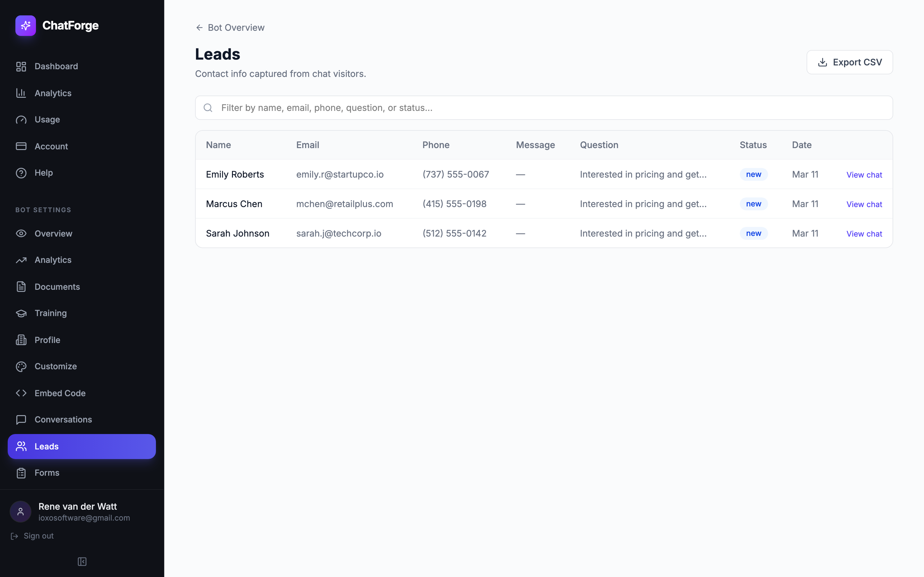Click the search magnifier in the filter bar
Screen dimensions: 924x577
click(208, 108)
